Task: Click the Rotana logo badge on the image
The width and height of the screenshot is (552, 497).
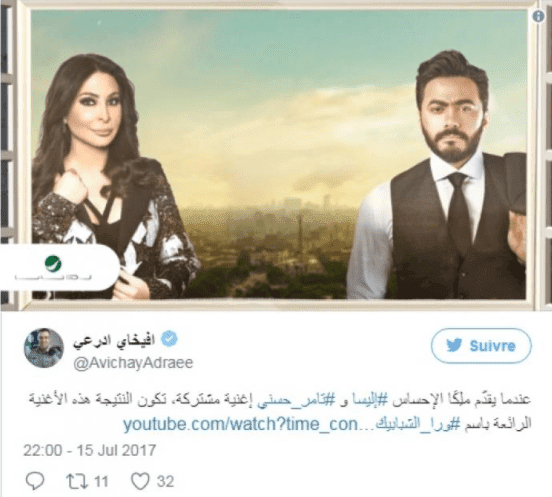Action: pos(58,268)
